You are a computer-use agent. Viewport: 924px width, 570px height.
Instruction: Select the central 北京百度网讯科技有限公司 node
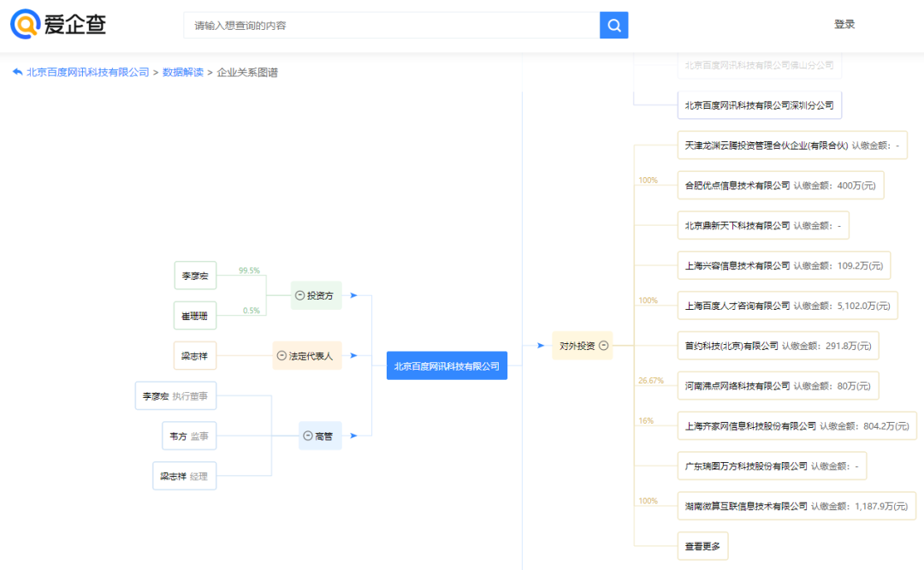coord(447,365)
